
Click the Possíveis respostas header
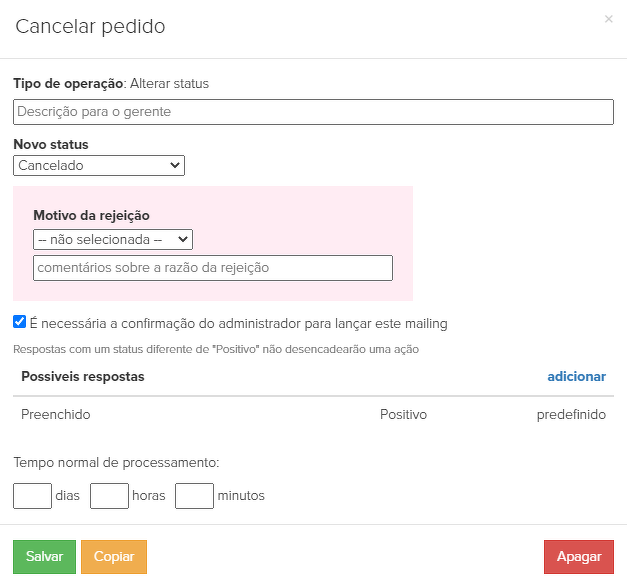click(x=83, y=376)
